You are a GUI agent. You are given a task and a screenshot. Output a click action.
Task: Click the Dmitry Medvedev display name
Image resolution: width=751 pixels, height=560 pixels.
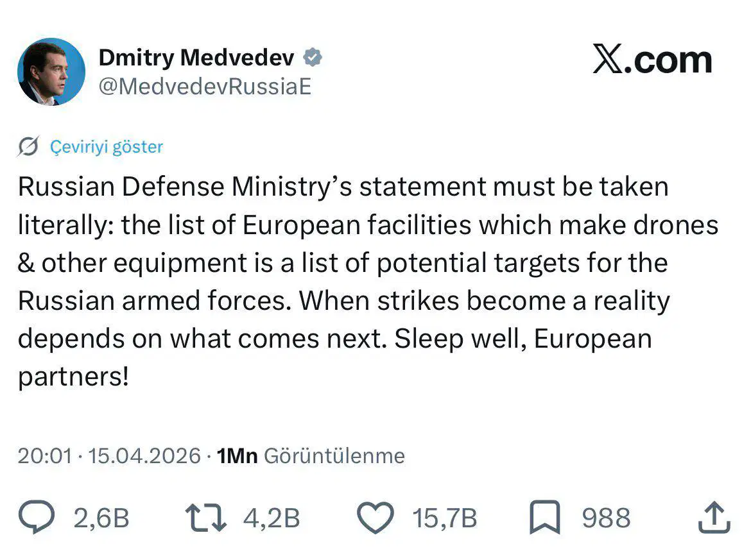[196, 58]
